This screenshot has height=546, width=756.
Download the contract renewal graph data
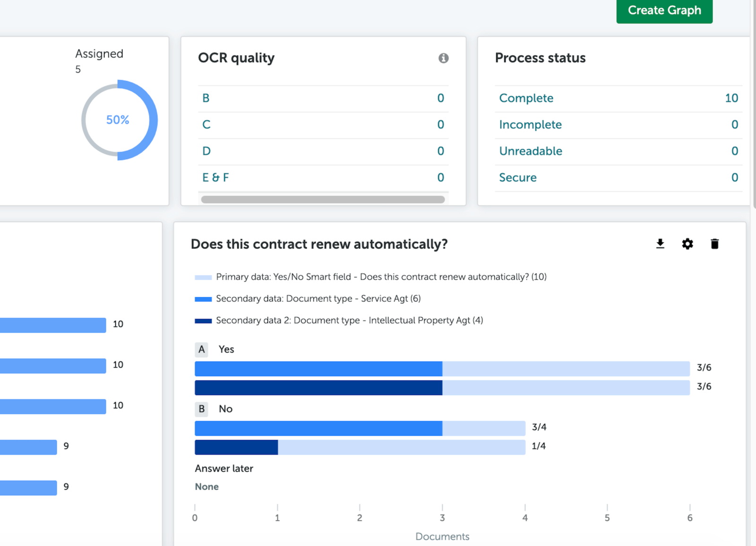[660, 244]
